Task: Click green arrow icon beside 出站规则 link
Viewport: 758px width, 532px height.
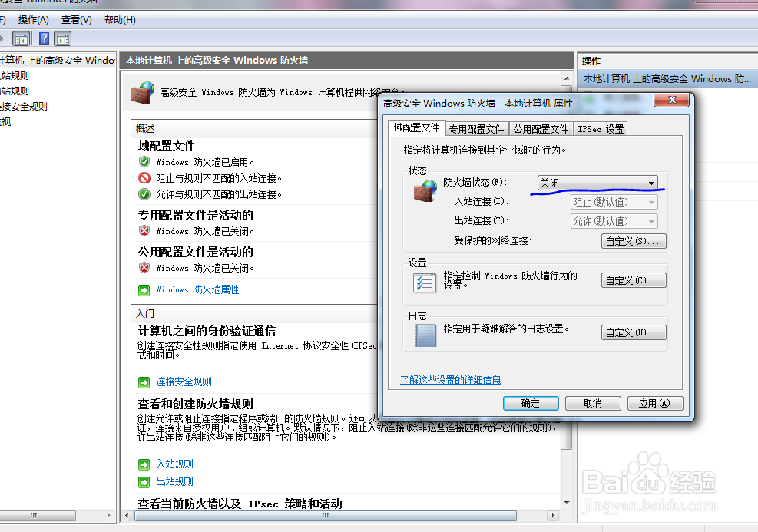Action: tap(144, 482)
